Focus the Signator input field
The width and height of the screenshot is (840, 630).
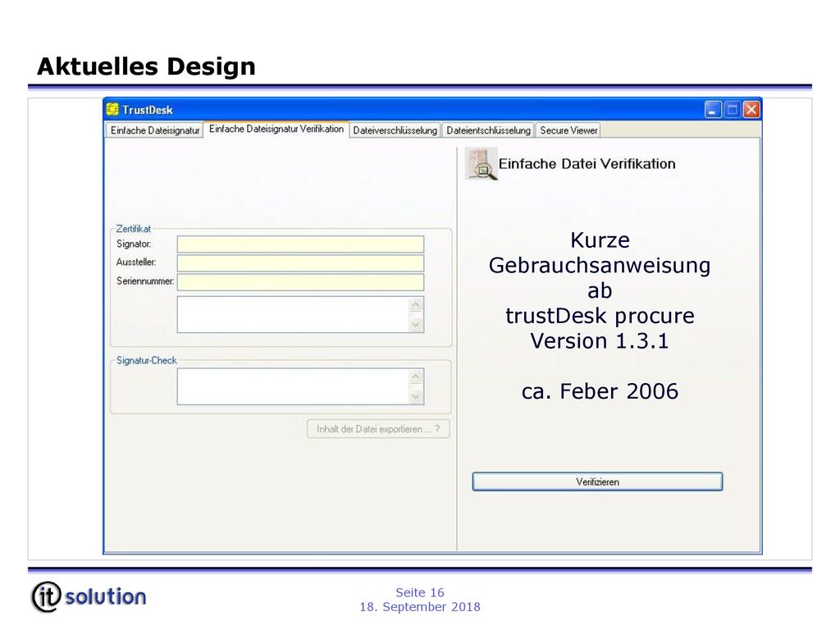click(x=300, y=244)
